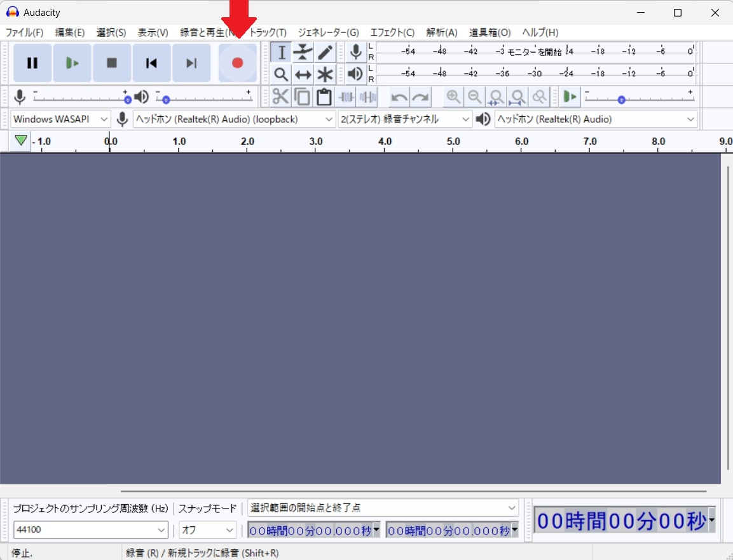This screenshot has width=733, height=560.
Task: Open the Windows WASAPI host dropdown
Action: [x=60, y=119]
